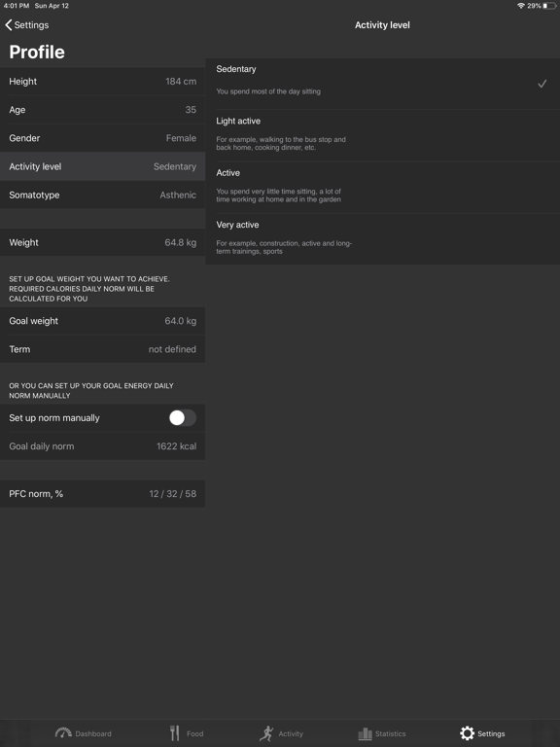Tap the Profile heading

pyautogui.click(x=37, y=52)
